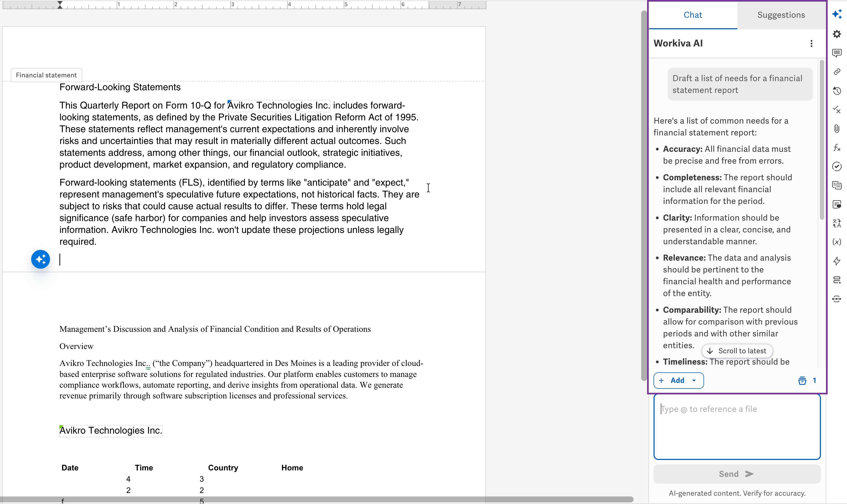Image resolution: width=847 pixels, height=504 pixels.
Task: Open the rows with plus icon
Action: (837, 280)
